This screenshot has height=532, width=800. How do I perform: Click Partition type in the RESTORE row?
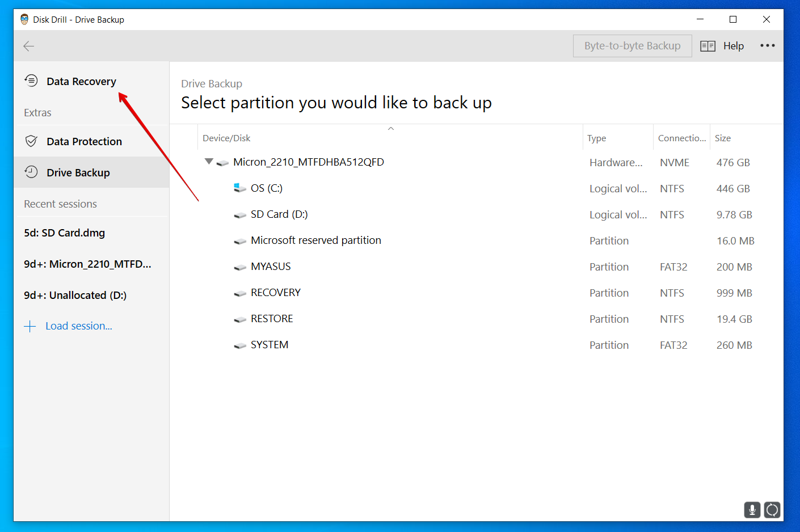(609, 319)
